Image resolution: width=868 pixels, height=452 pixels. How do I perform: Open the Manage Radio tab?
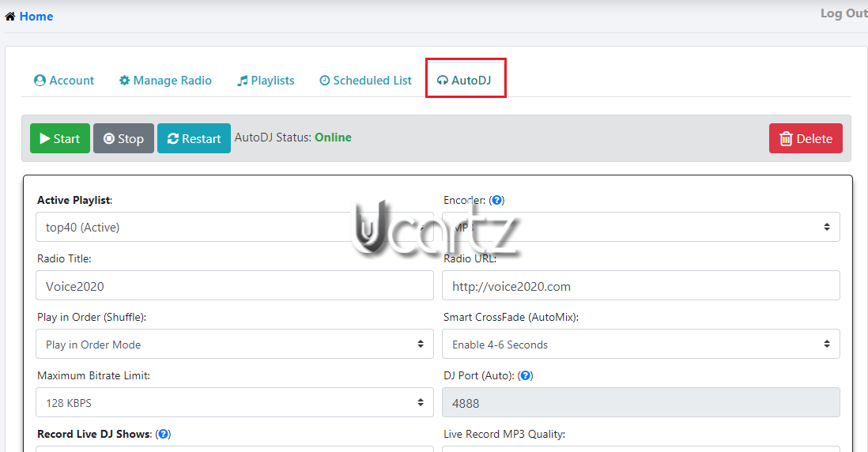165,81
